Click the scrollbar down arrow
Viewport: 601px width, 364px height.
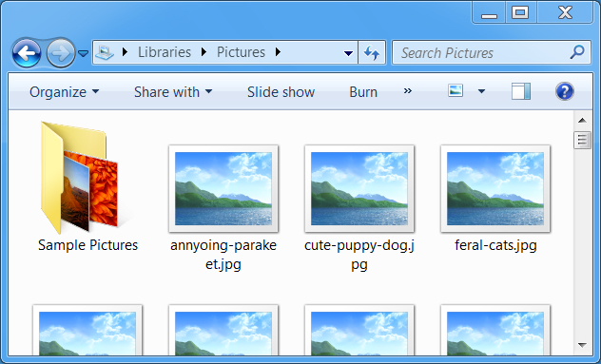582,345
